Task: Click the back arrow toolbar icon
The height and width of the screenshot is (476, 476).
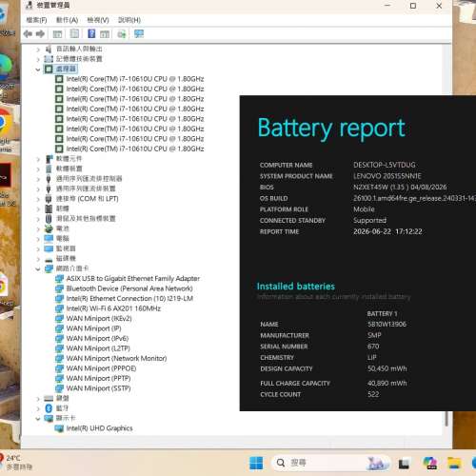Action: click(28, 33)
